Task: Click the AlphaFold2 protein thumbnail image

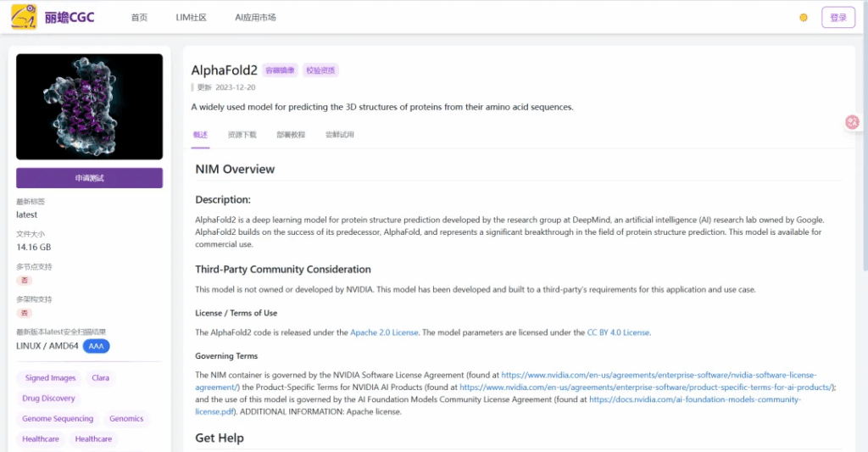Action: click(x=89, y=106)
